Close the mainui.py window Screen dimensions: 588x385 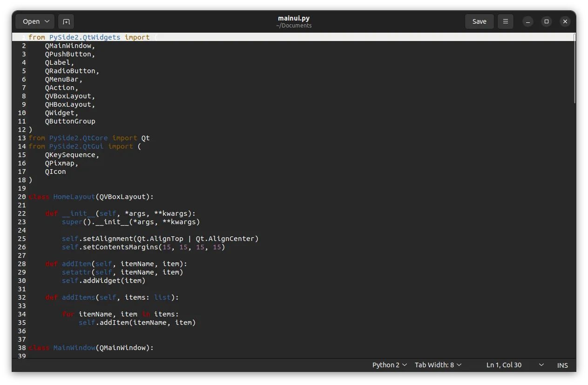click(x=565, y=21)
